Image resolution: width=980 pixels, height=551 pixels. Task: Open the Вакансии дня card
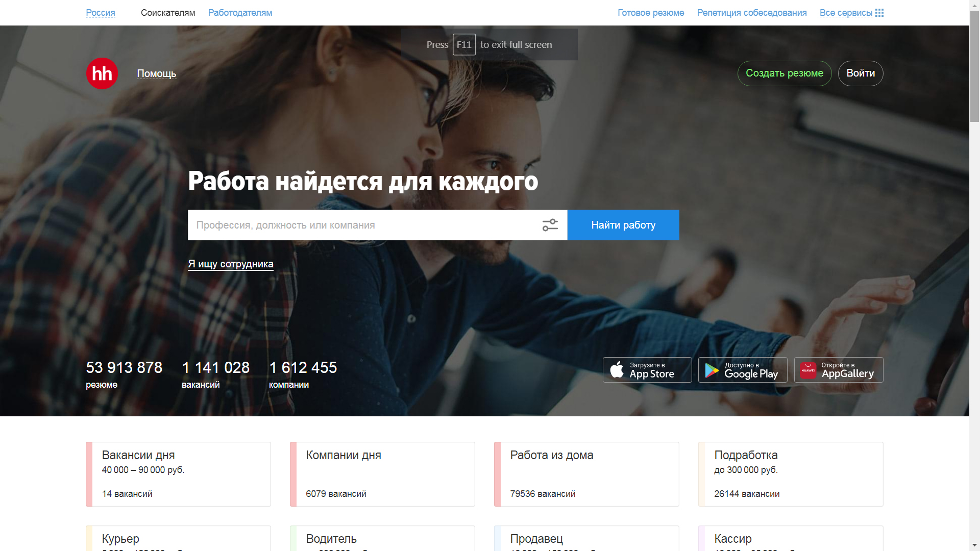pos(178,474)
